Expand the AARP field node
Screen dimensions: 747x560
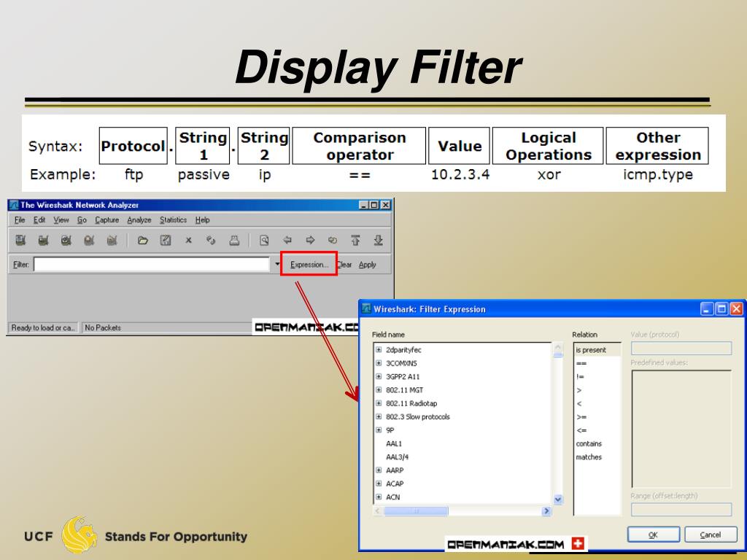379,470
